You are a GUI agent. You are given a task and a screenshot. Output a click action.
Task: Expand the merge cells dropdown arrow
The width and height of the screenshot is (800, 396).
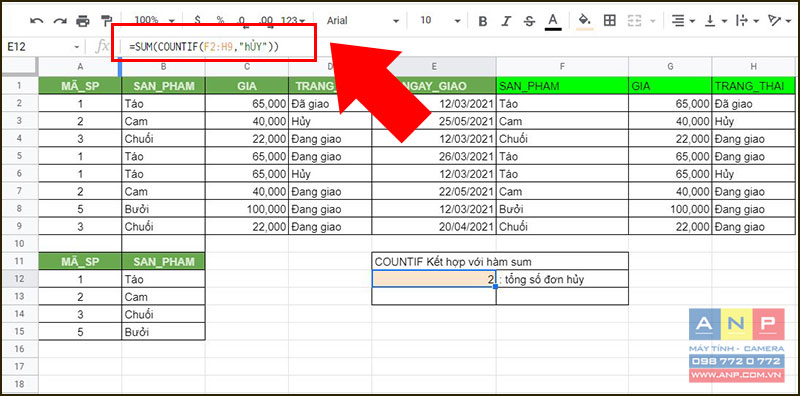[x=652, y=21]
